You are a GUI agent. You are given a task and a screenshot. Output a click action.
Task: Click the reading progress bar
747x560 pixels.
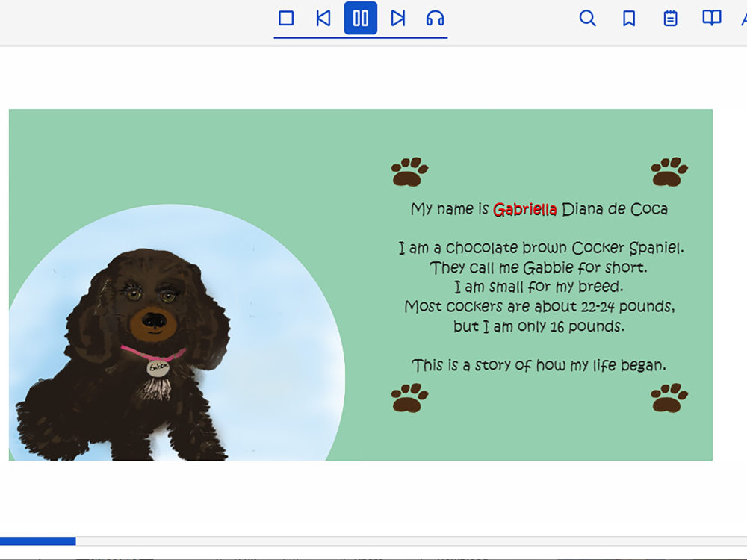tap(373, 541)
